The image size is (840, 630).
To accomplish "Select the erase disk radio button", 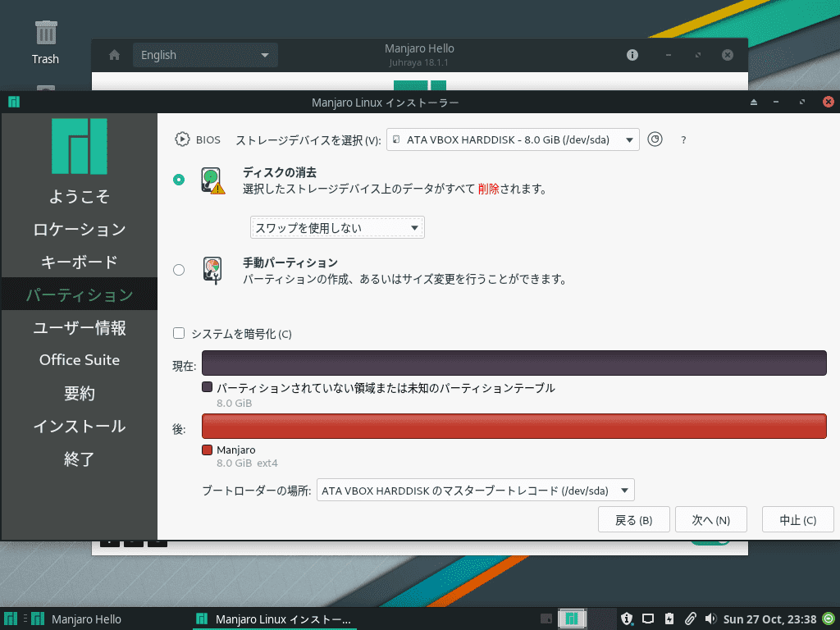I will [179, 179].
